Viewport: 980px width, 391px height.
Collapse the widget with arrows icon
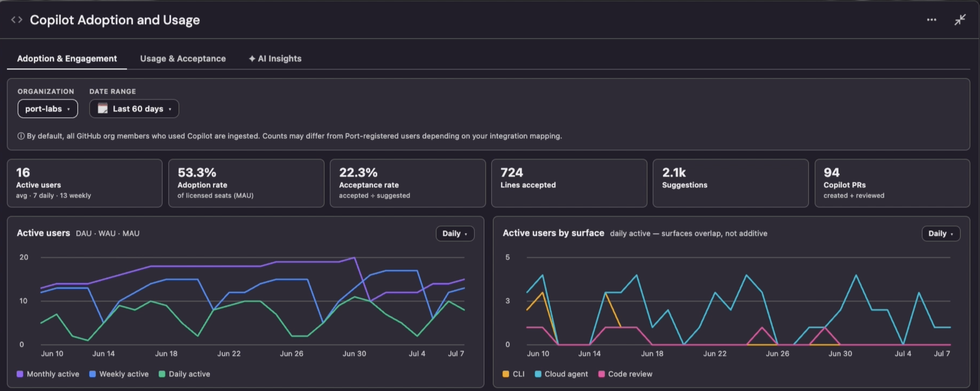pos(960,20)
